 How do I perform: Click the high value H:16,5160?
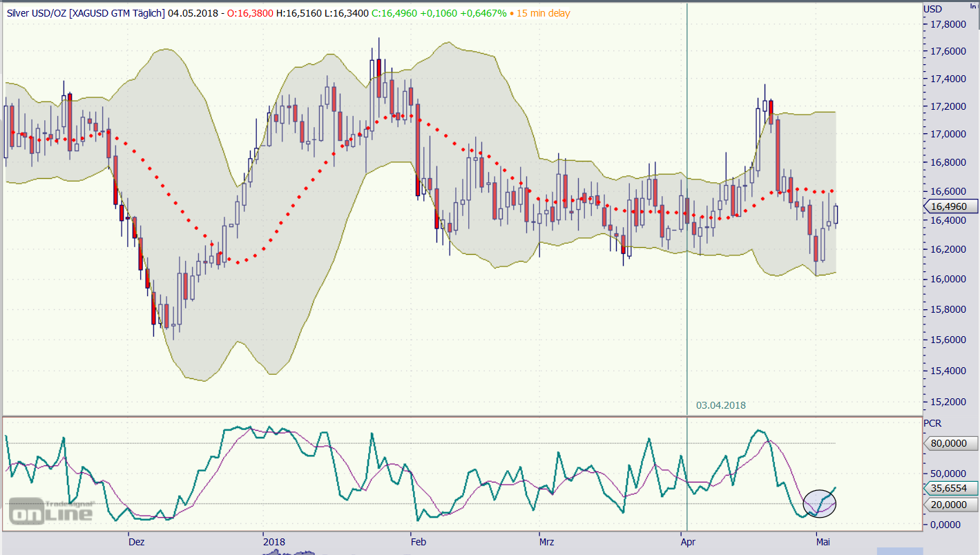[x=300, y=13]
